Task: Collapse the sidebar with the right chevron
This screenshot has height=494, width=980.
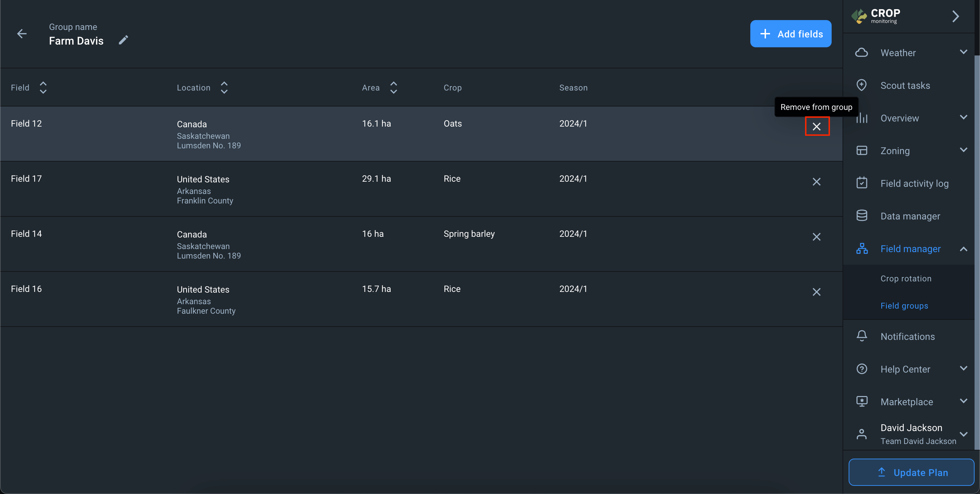Action: click(x=955, y=16)
